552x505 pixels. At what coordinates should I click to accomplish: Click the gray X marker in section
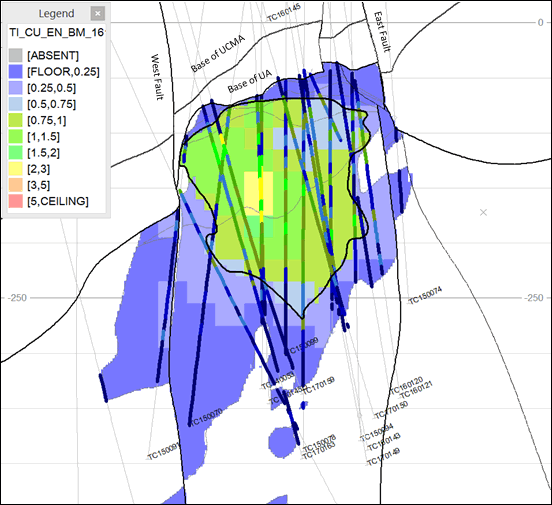pos(483,212)
